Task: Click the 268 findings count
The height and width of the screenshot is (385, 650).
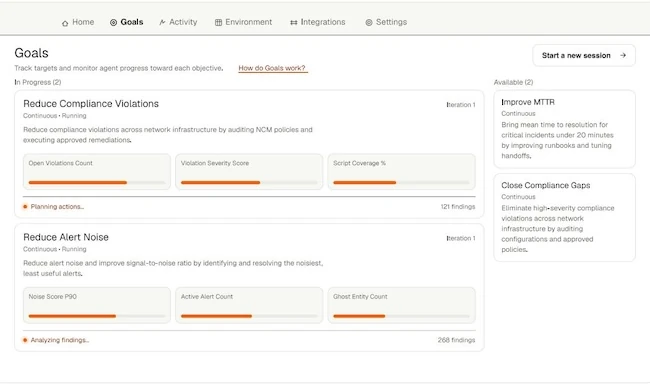Action: pos(456,340)
